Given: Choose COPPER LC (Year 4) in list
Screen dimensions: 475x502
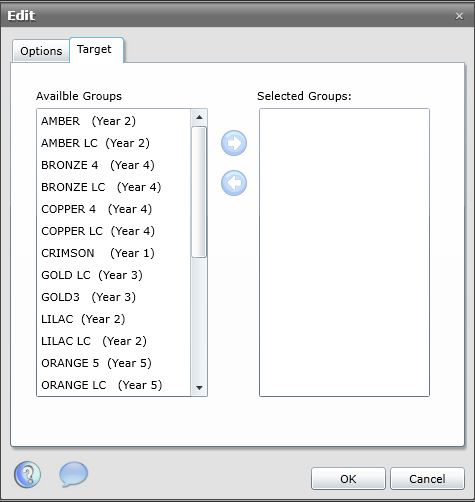Looking at the screenshot, I should coord(114,231).
